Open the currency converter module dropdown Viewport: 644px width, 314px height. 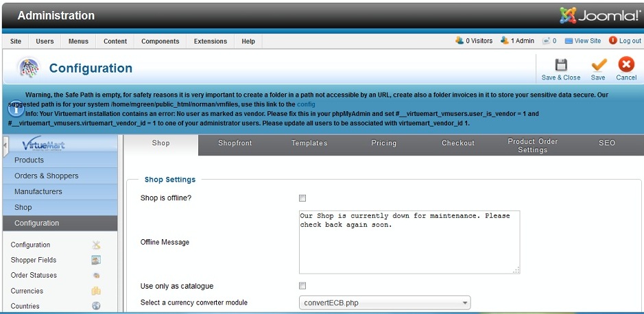pyautogui.click(x=385, y=302)
